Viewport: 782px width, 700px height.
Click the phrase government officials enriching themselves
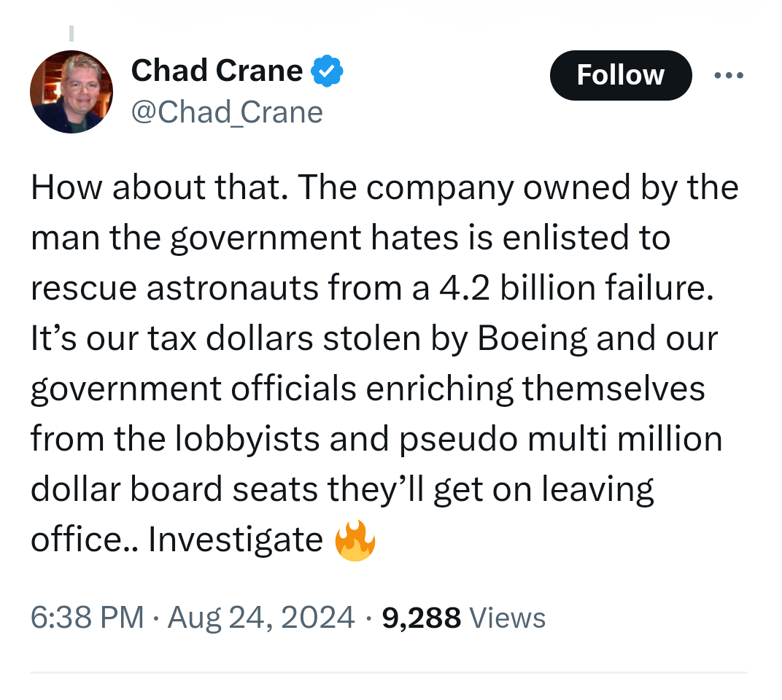coord(368,389)
